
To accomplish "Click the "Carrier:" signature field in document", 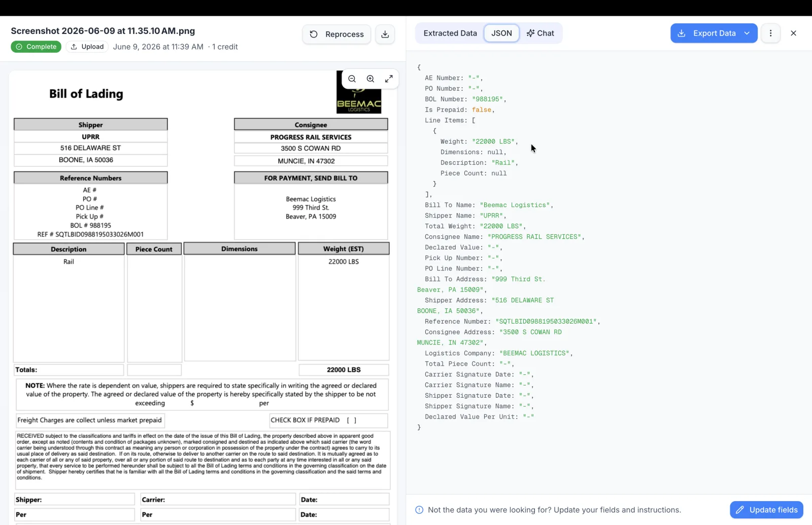I will [x=218, y=500].
